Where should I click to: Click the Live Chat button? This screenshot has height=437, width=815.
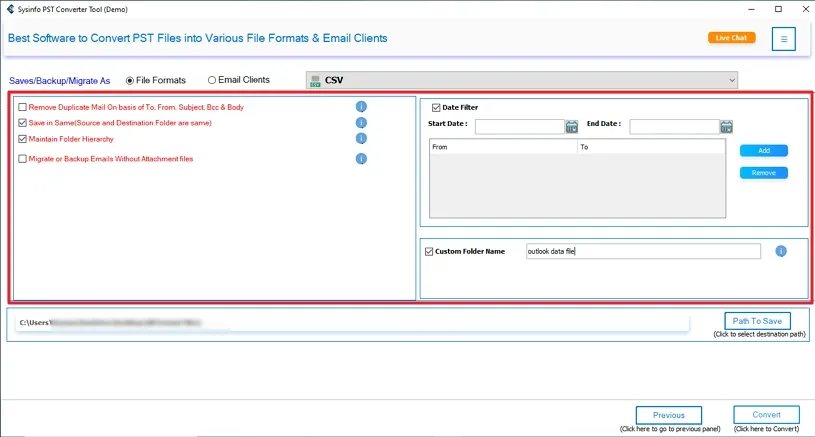(731, 37)
